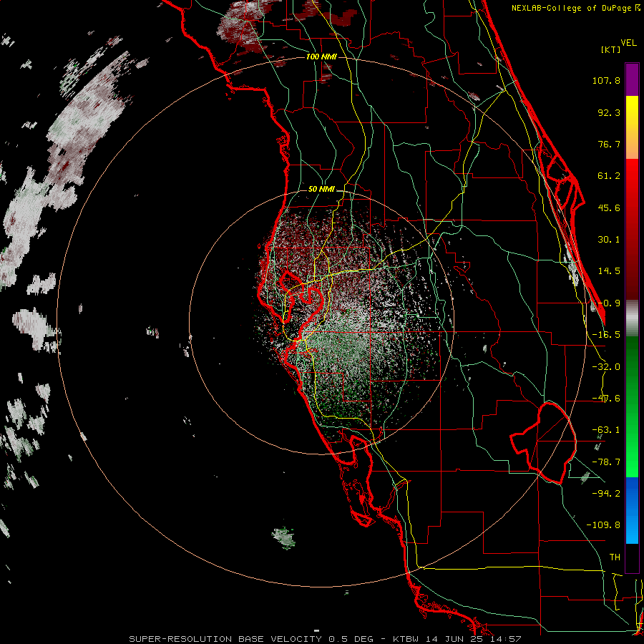This screenshot has height=644, width=644.
Task: Pick the blue segment of color bar
Action: pos(632,510)
